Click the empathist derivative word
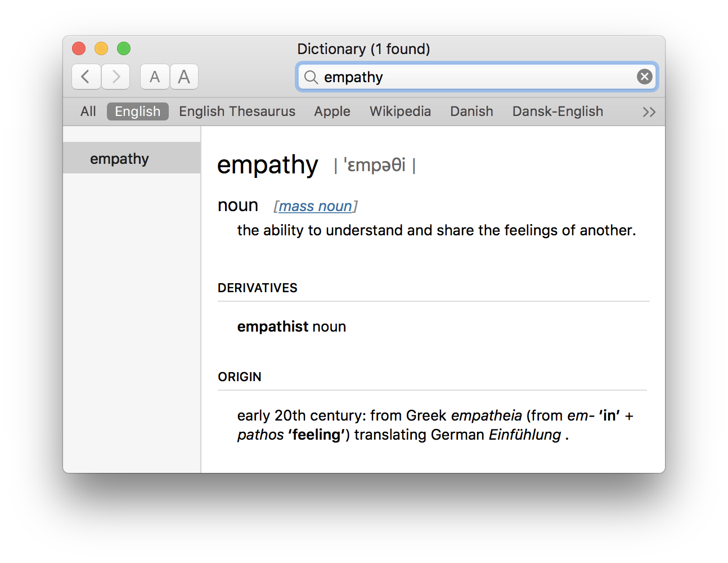This screenshot has width=728, height=563. point(272,327)
